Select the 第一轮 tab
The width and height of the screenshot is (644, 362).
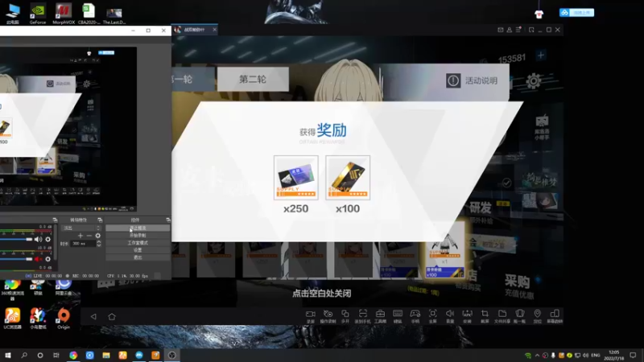click(x=193, y=79)
